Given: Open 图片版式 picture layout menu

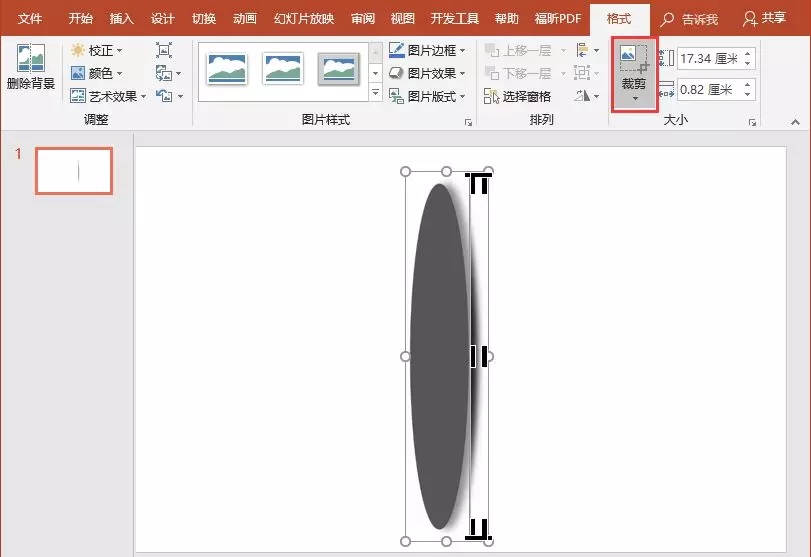Looking at the screenshot, I should pos(427,96).
